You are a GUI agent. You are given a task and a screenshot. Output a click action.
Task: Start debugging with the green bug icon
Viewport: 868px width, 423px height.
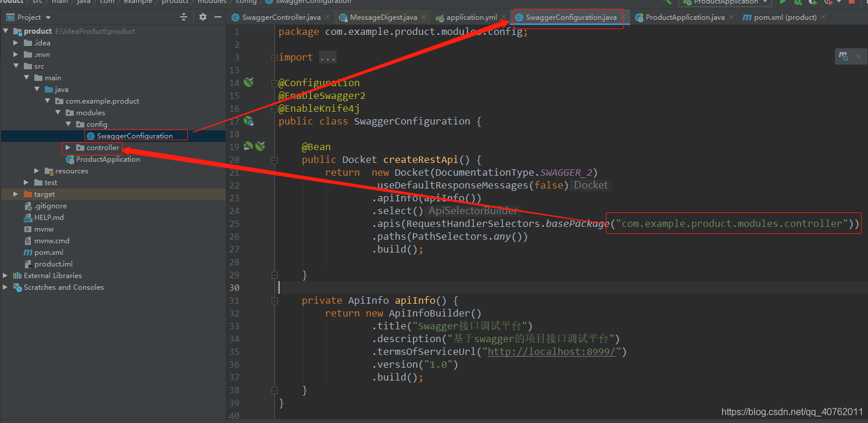798,2
